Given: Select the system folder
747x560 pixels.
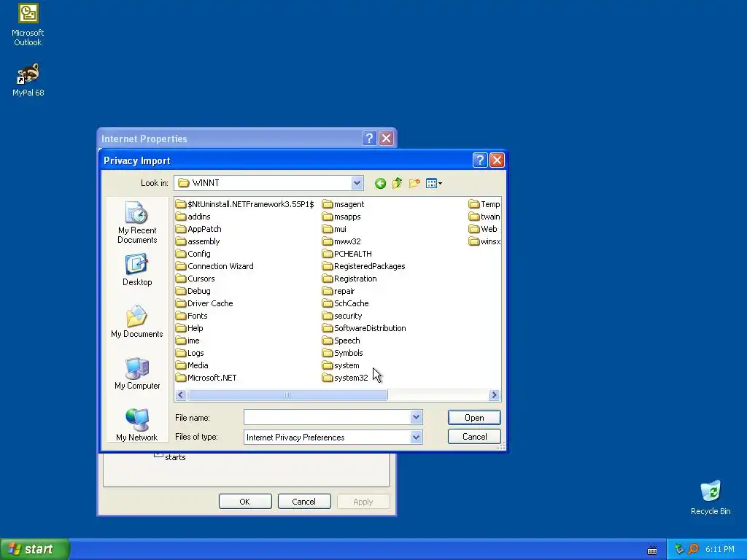Looking at the screenshot, I should (341, 365).
